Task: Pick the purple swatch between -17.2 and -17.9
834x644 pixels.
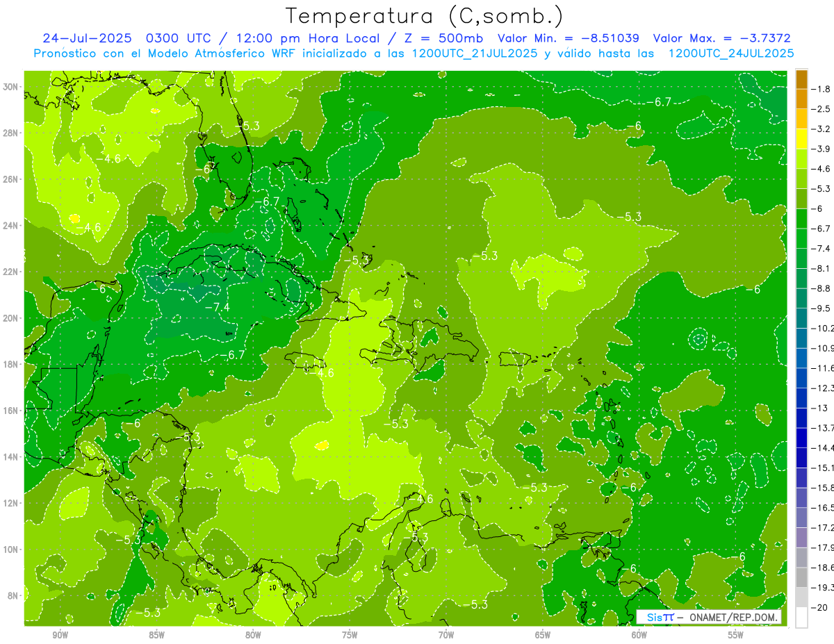Action: tap(801, 538)
